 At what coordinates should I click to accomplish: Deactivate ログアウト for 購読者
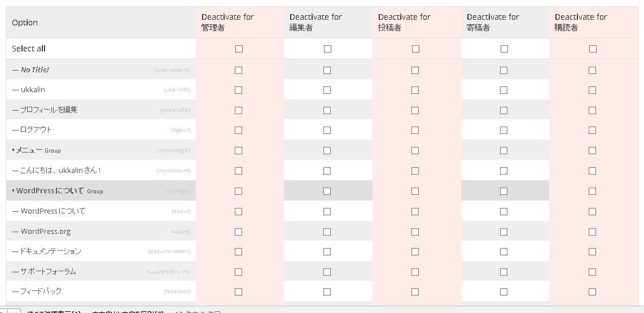[592, 131]
